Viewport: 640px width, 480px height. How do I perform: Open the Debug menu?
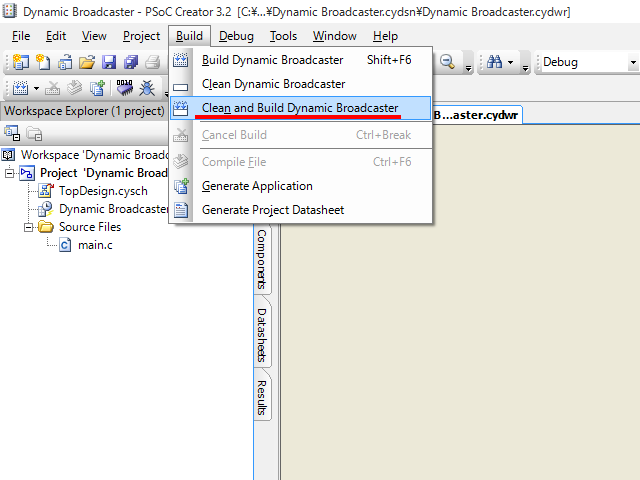pyautogui.click(x=236, y=36)
